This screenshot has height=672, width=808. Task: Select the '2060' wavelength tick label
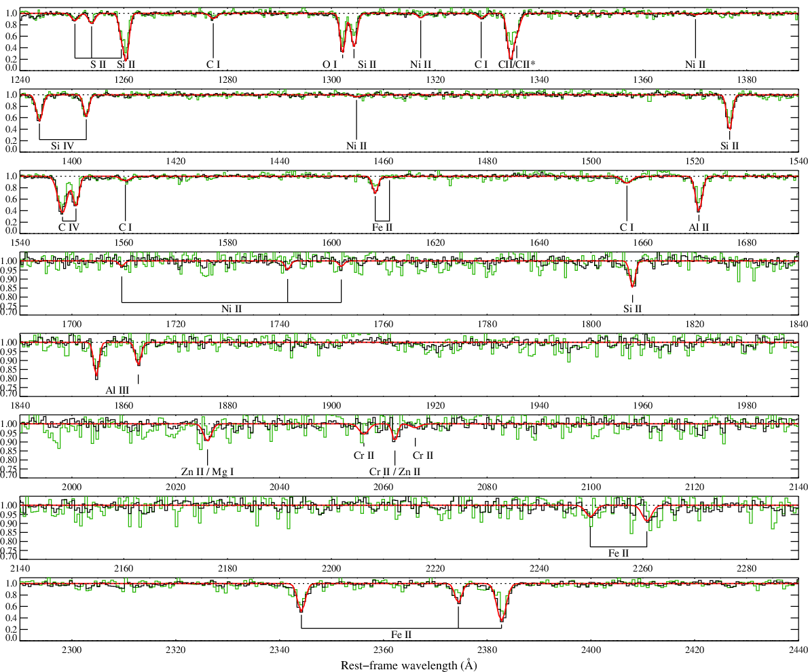pos(384,487)
